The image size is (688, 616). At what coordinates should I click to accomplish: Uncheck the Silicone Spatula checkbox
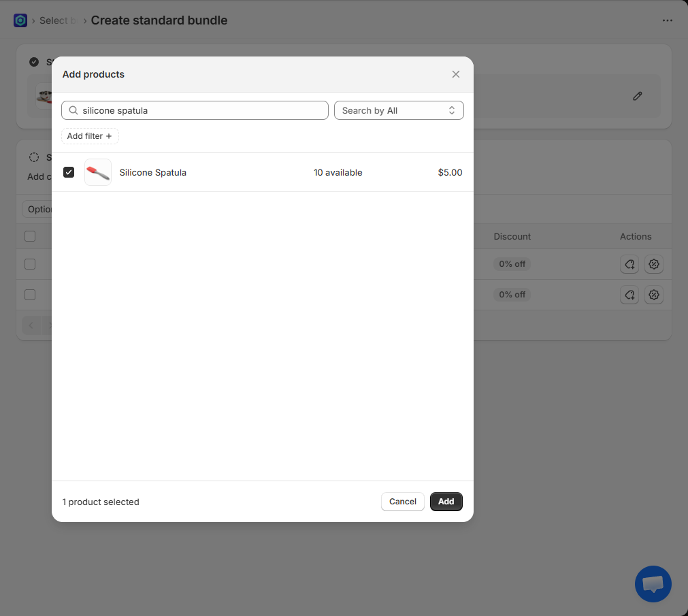(69, 172)
